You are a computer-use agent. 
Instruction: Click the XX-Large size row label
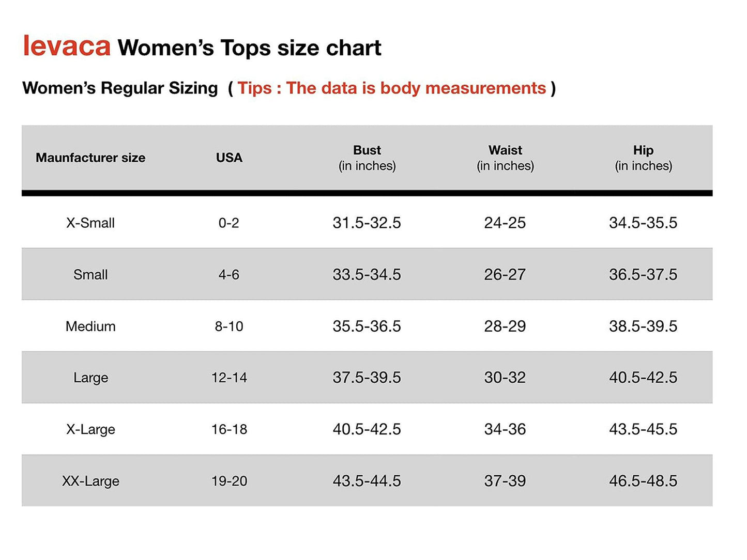coord(90,481)
